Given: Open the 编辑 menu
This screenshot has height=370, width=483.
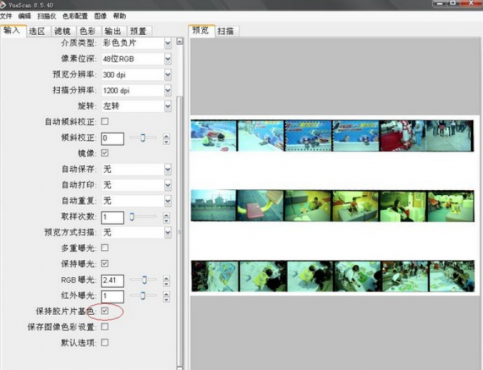Looking at the screenshot, I should tap(24, 16).
